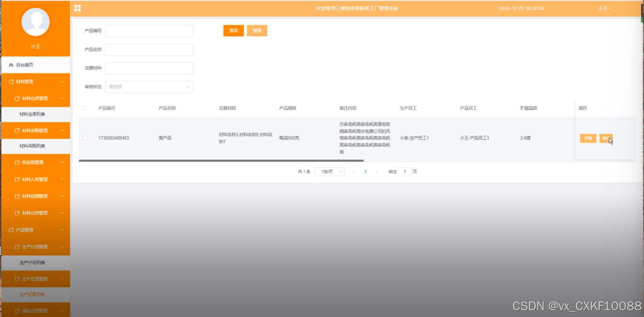Click the cell 小王-产品员工1
This screenshot has width=644, height=317.
(475, 138)
